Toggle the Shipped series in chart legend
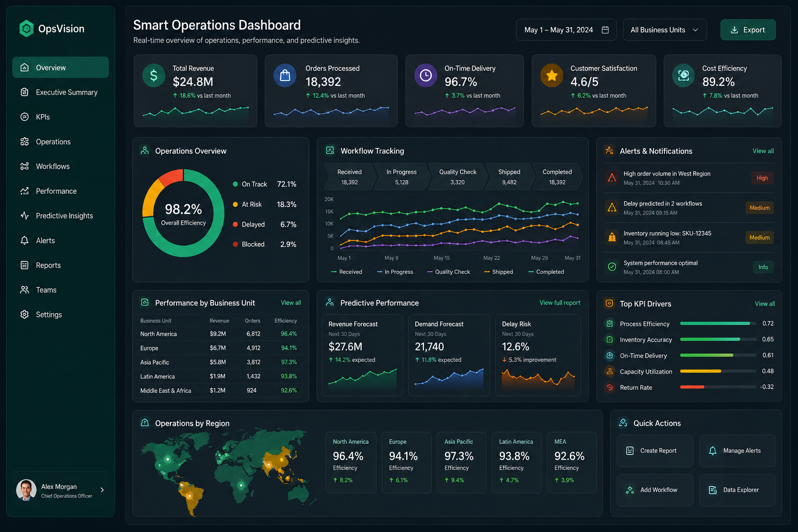This screenshot has width=798, height=532. (x=498, y=272)
